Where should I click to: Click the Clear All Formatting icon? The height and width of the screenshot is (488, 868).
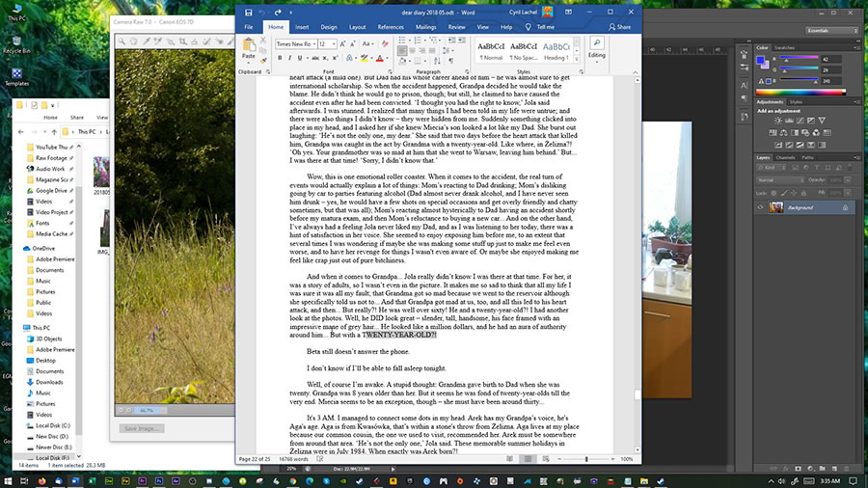click(x=385, y=43)
